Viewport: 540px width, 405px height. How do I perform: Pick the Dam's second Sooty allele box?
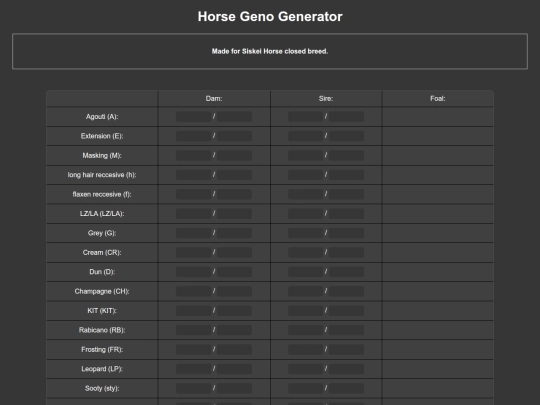pyautogui.click(x=234, y=388)
